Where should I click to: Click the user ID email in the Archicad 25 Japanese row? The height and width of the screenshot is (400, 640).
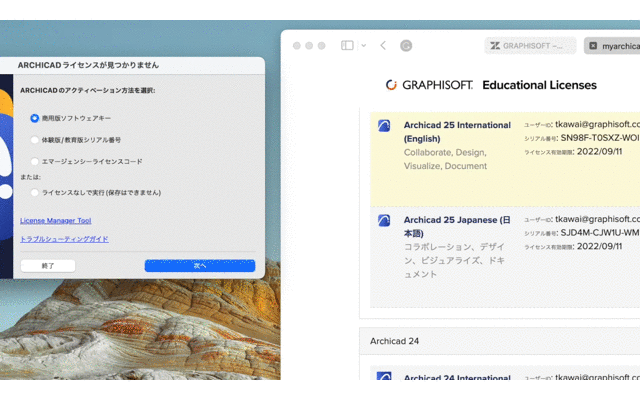coord(598,219)
